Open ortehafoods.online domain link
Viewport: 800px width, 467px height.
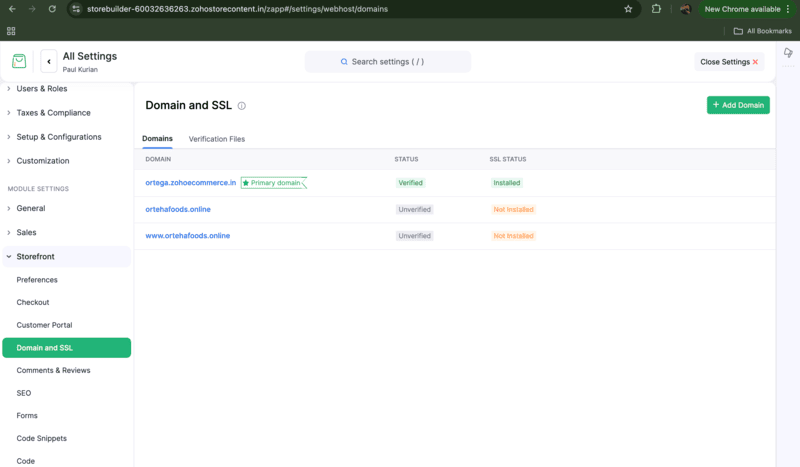coord(178,209)
